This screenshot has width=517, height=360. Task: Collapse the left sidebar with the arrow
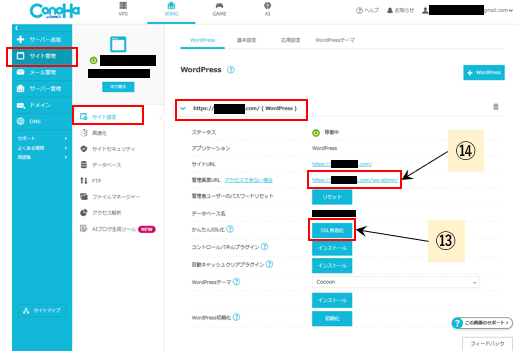[17, 28]
